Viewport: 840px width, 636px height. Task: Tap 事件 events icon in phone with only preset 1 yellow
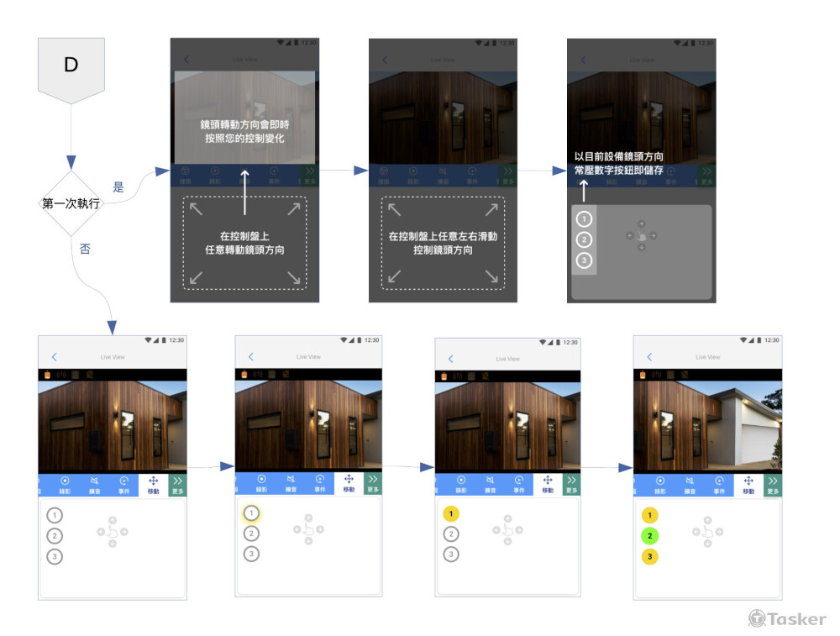tap(519, 485)
